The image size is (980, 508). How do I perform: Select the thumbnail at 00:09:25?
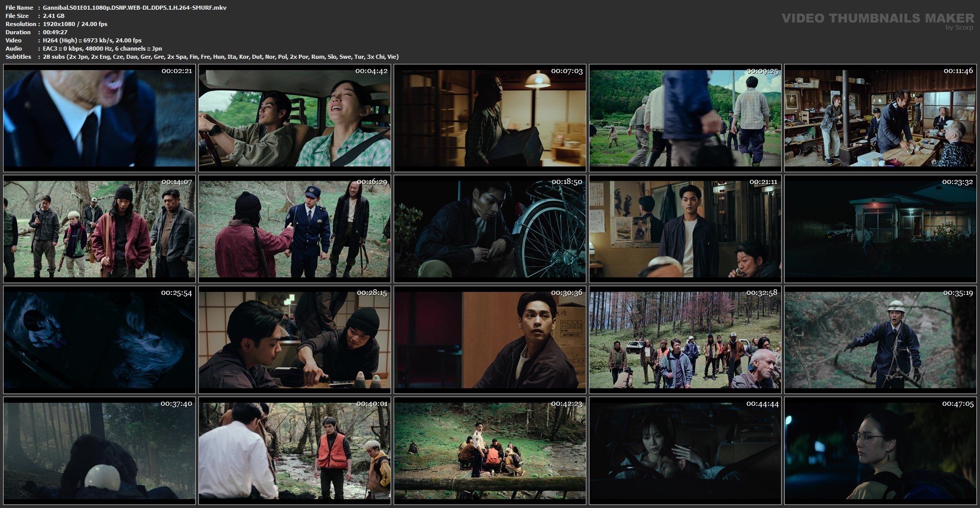[x=685, y=118]
